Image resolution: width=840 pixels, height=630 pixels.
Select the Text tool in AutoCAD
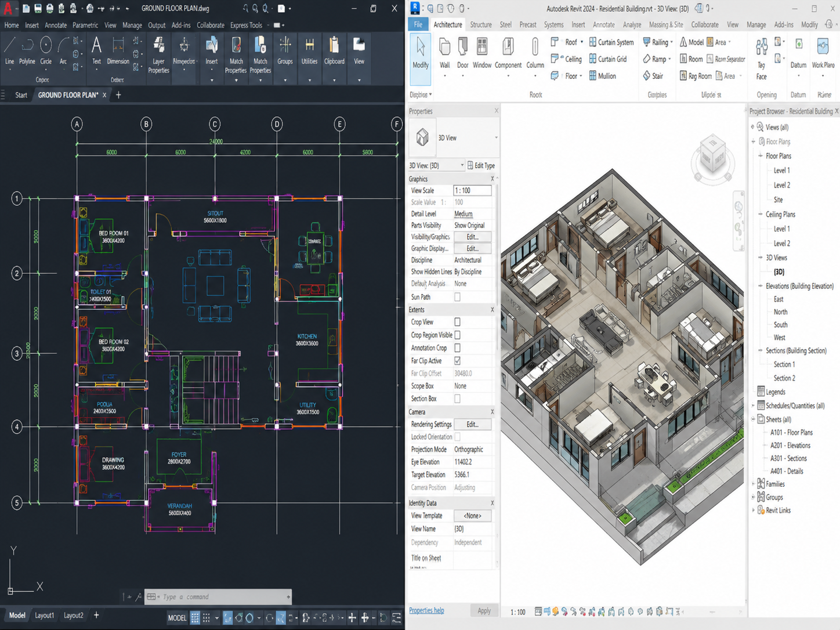[x=96, y=50]
